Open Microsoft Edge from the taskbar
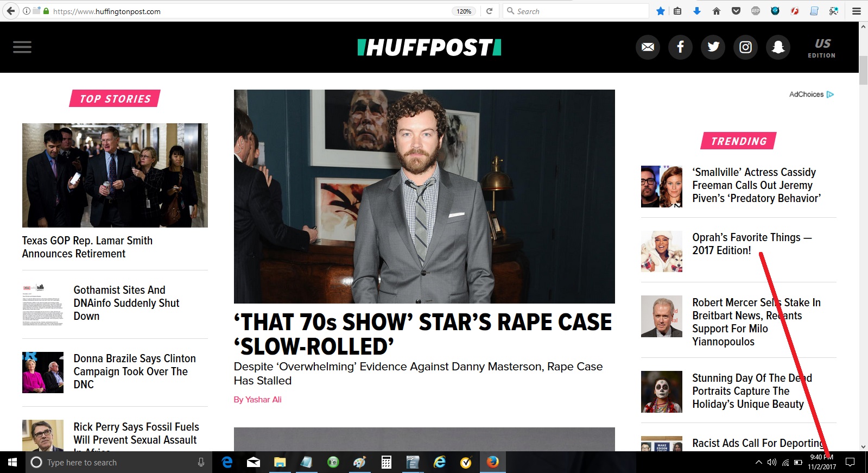Viewport: 868px width, 473px height. tap(227, 462)
